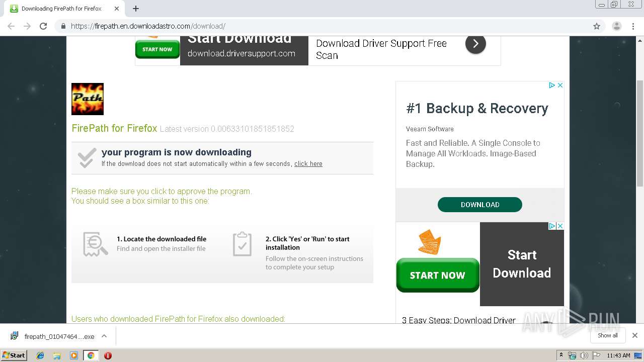Viewport: 644px width, 362px height.
Task: Close the Veeam backup ad
Action: click(560, 85)
